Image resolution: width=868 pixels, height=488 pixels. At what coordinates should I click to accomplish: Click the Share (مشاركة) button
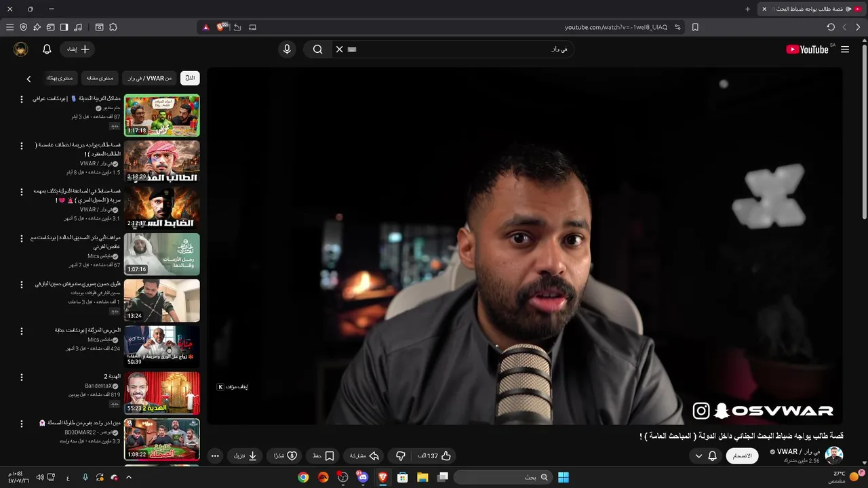pyautogui.click(x=364, y=456)
